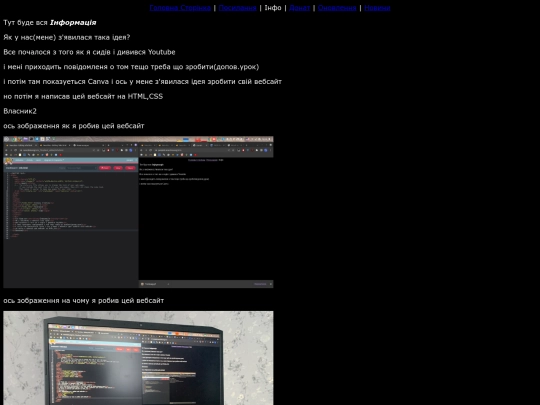Click the laptop photo image
Viewport: 540px width, 405px height.
coord(138,358)
